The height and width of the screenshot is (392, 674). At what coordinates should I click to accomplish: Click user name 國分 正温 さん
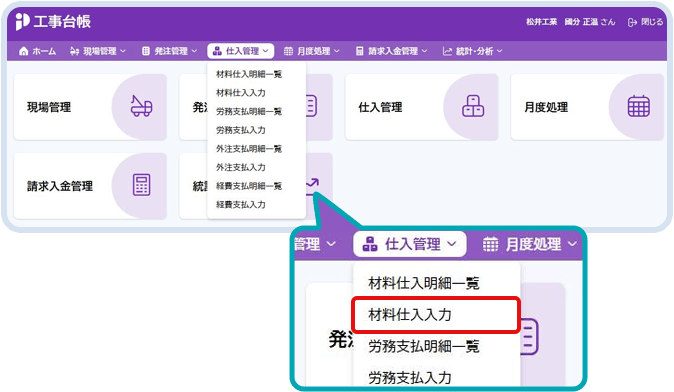pyautogui.click(x=590, y=22)
